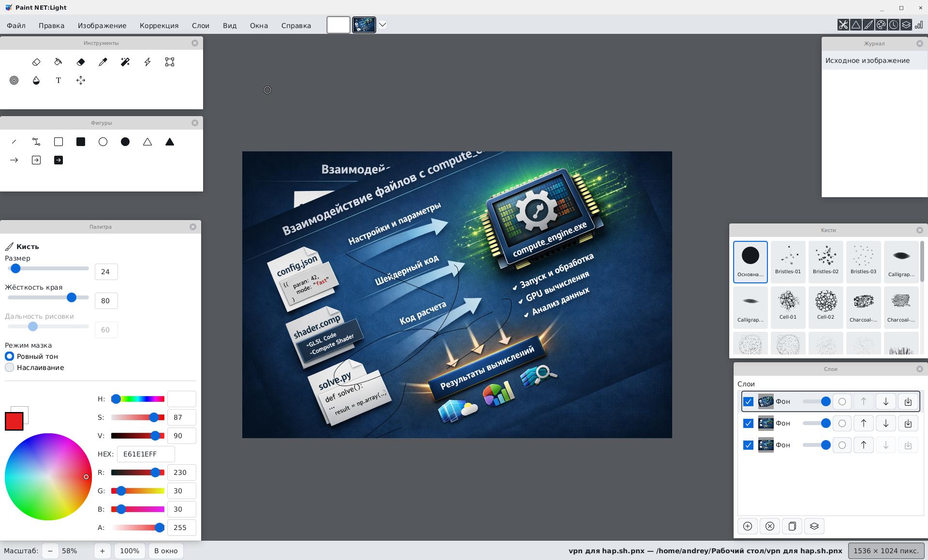This screenshot has width=928, height=560.
Task: Select the Ровный тон mask mode
Action: pos(31,356)
